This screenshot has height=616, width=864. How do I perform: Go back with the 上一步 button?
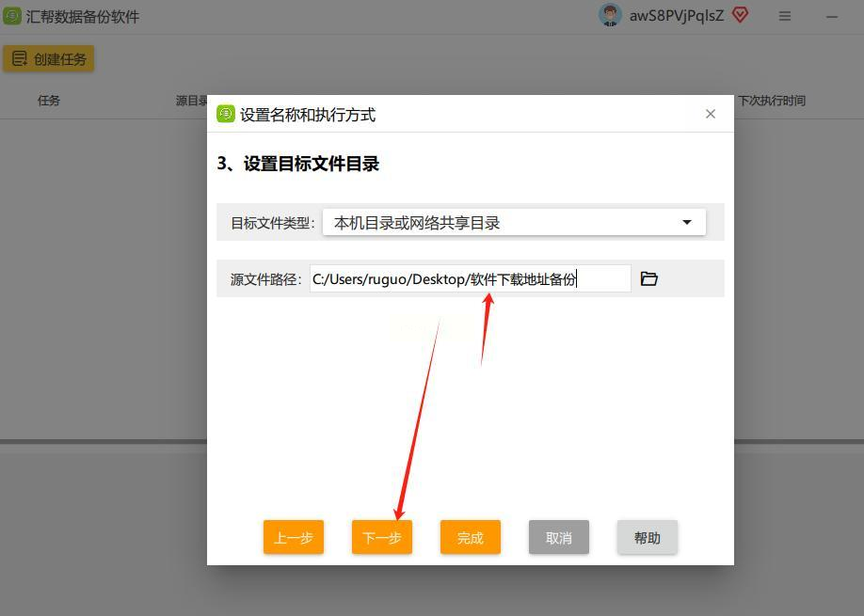pos(294,537)
